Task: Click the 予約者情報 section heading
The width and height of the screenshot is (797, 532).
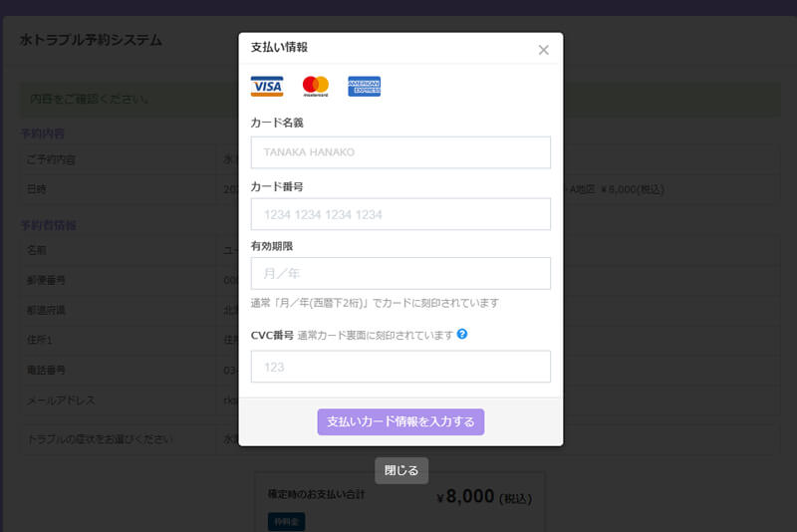Action: pos(49,225)
